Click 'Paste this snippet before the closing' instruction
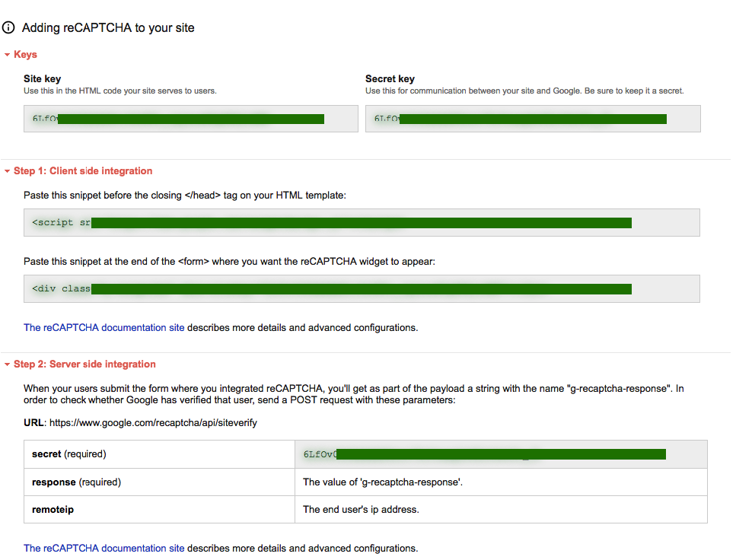Screen dimensions: 736x560 point(185,196)
